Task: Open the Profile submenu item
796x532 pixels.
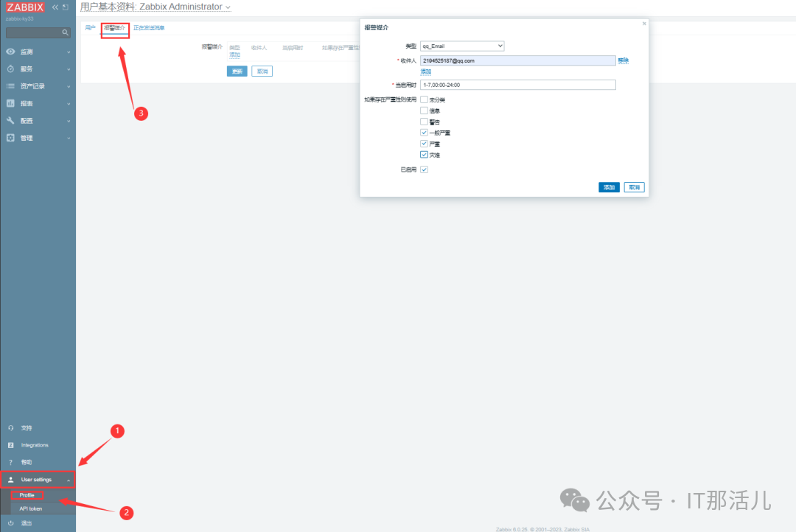Action: 27,495
